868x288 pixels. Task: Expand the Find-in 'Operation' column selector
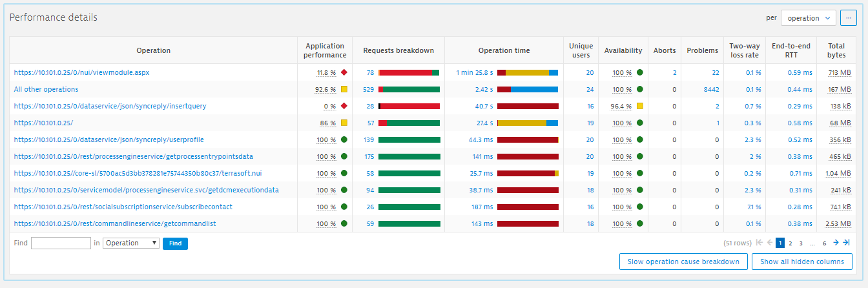click(x=131, y=243)
